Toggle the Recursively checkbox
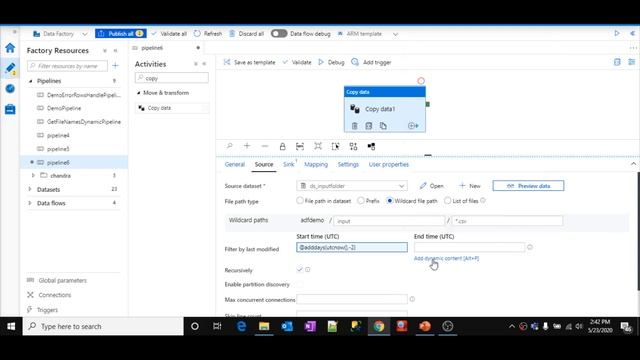The width and height of the screenshot is (640, 360). (x=300, y=269)
